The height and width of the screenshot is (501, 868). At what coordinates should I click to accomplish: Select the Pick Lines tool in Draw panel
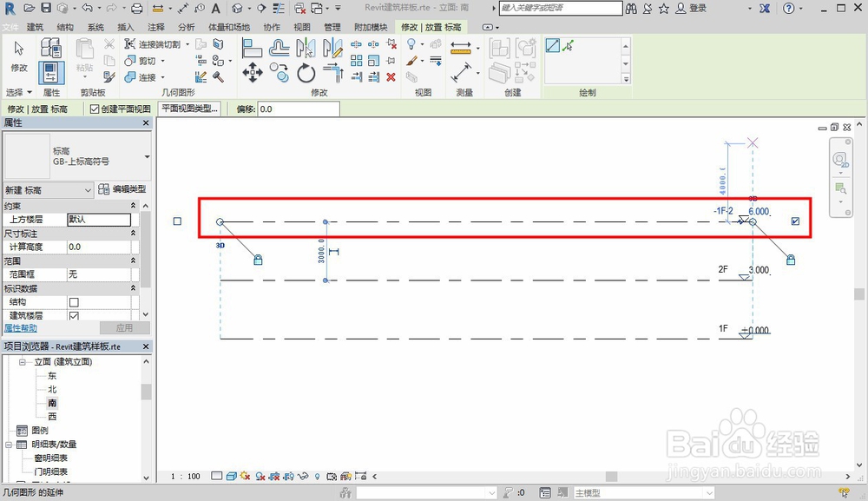point(568,45)
